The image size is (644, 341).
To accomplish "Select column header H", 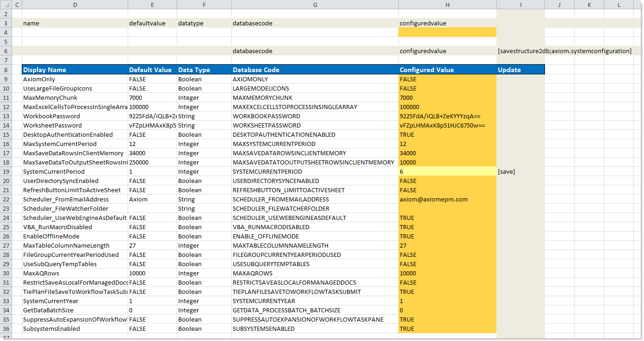I will 447,5.
